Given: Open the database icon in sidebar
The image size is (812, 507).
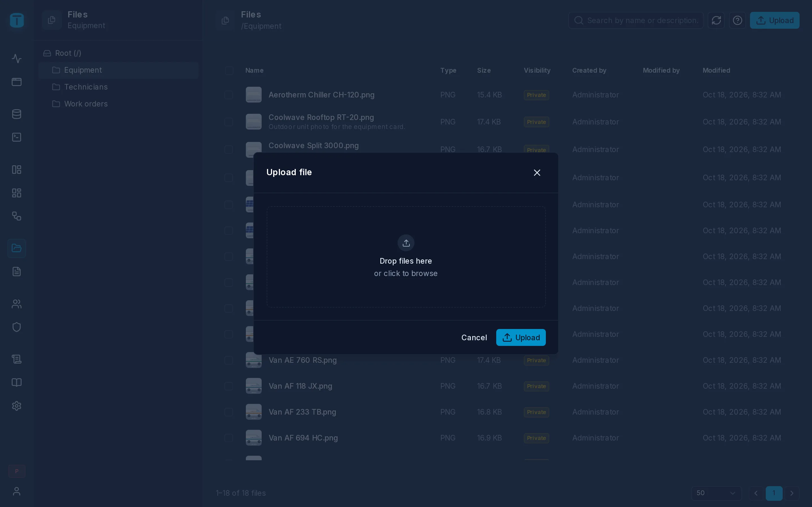Looking at the screenshot, I should pos(16,114).
